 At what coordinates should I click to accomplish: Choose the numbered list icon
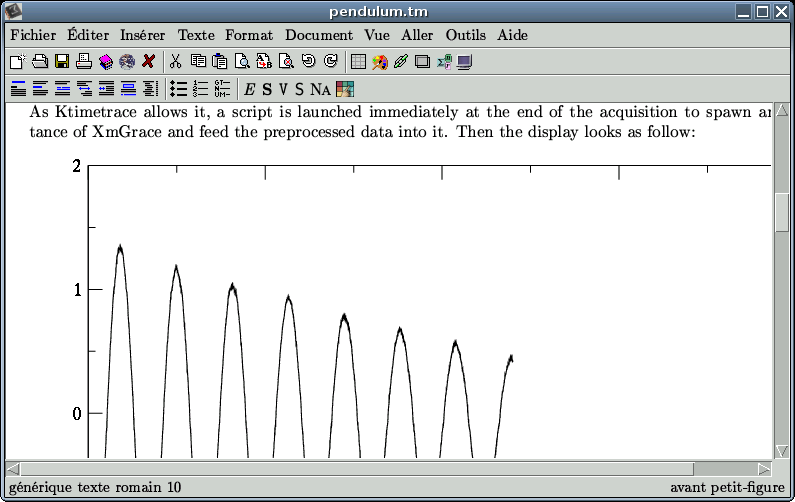pos(200,89)
